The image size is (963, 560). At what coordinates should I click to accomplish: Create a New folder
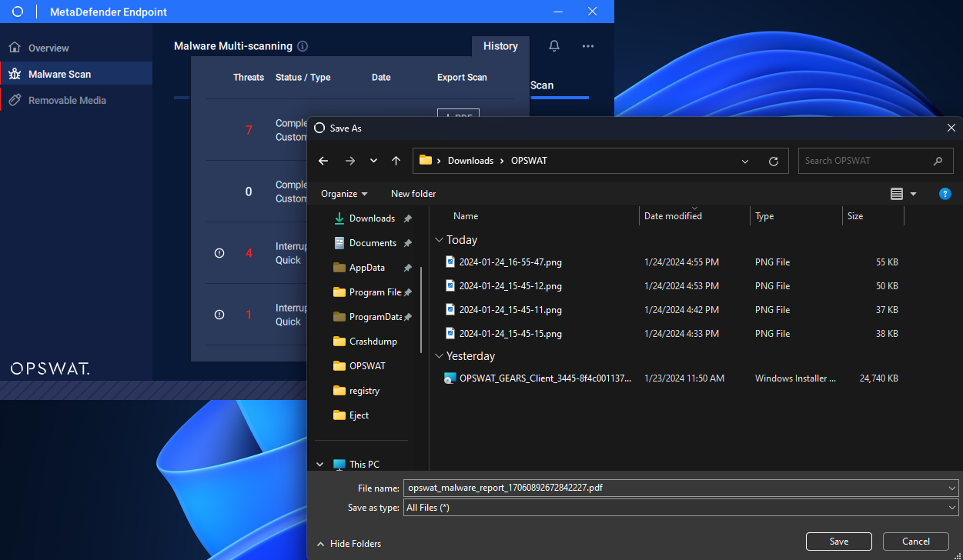[413, 194]
